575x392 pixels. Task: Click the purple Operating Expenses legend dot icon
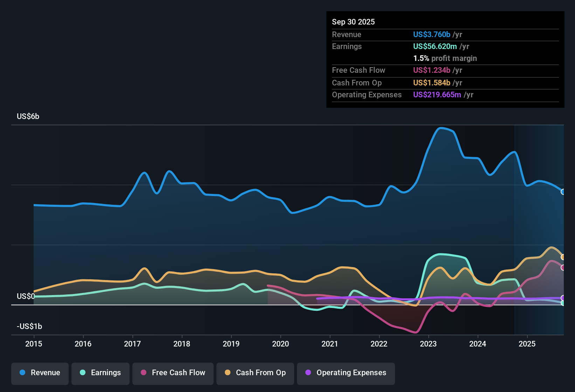point(307,373)
